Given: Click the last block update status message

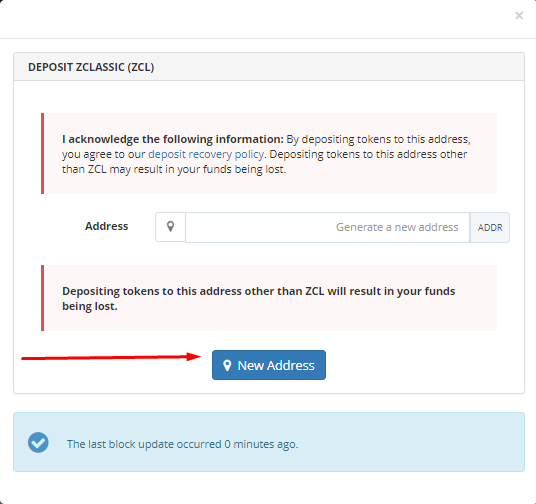Looking at the screenshot, I should (x=182, y=444).
